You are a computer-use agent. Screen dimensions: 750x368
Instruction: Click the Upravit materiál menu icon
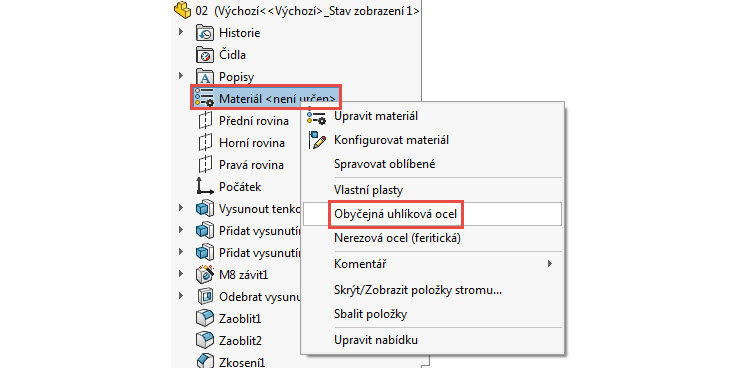tap(316, 117)
